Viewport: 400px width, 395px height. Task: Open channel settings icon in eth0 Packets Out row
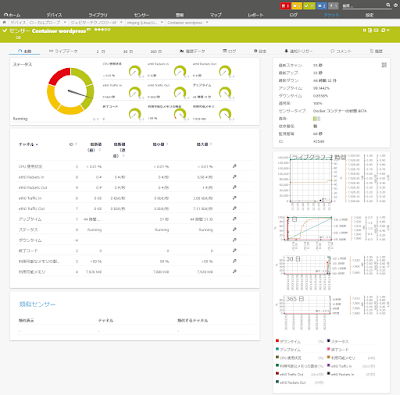tap(235, 187)
